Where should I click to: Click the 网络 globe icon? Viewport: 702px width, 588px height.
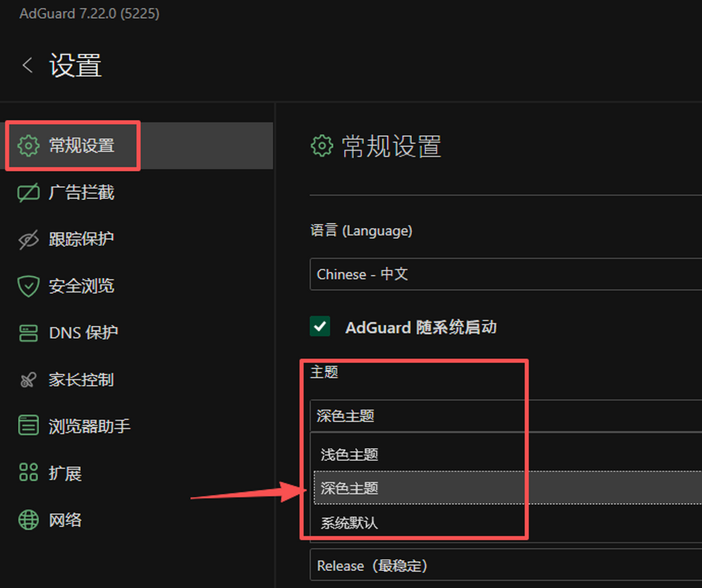28,520
